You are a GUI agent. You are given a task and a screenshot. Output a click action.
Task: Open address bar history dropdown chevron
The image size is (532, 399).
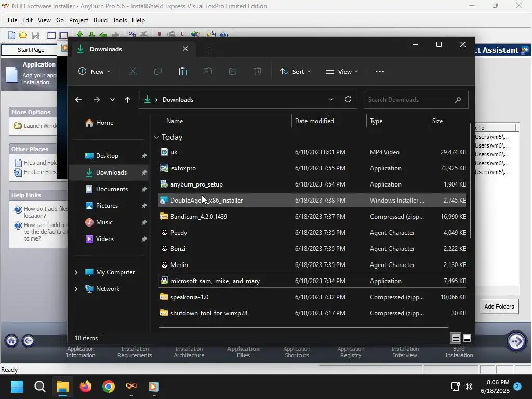coord(331,99)
